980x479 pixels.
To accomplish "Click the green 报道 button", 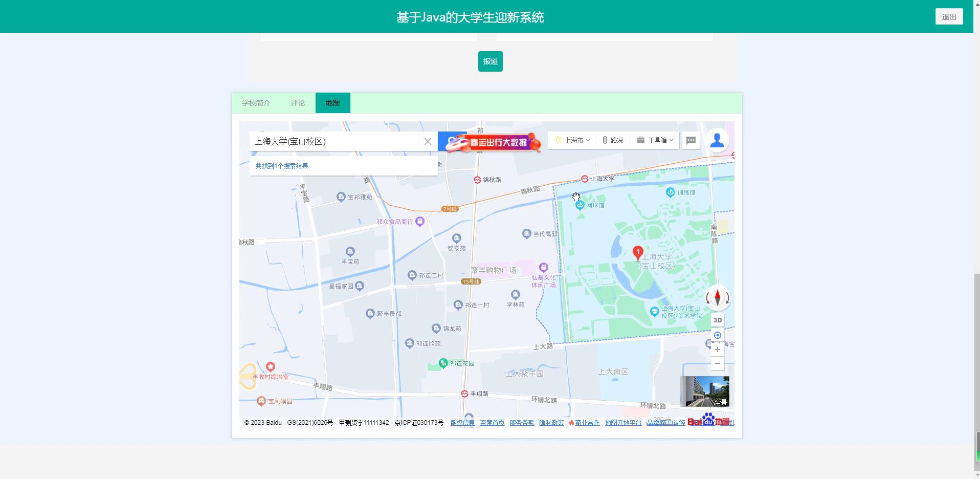I will click(491, 61).
